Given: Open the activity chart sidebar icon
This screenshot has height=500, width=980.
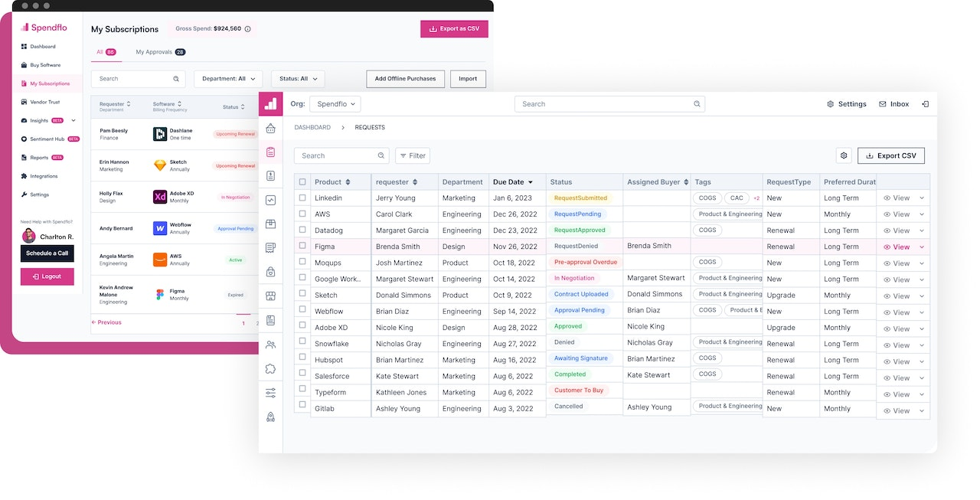Looking at the screenshot, I should pos(270,200).
